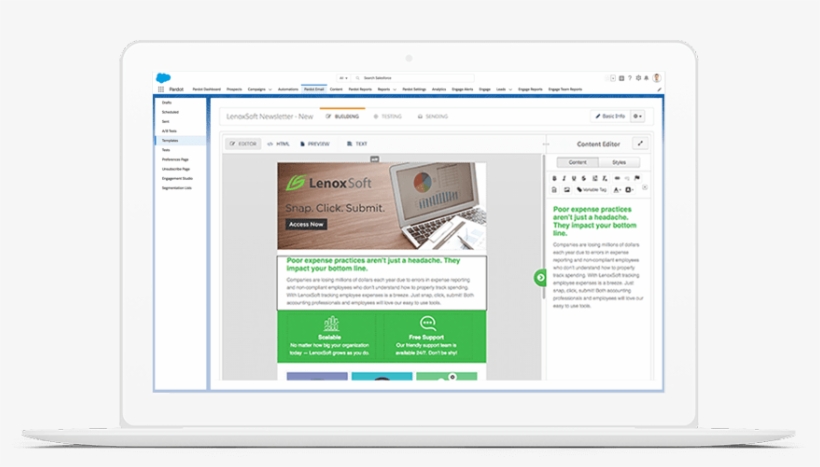The height and width of the screenshot is (467, 820).
Task: Open the All search scope dropdown
Action: pos(343,78)
